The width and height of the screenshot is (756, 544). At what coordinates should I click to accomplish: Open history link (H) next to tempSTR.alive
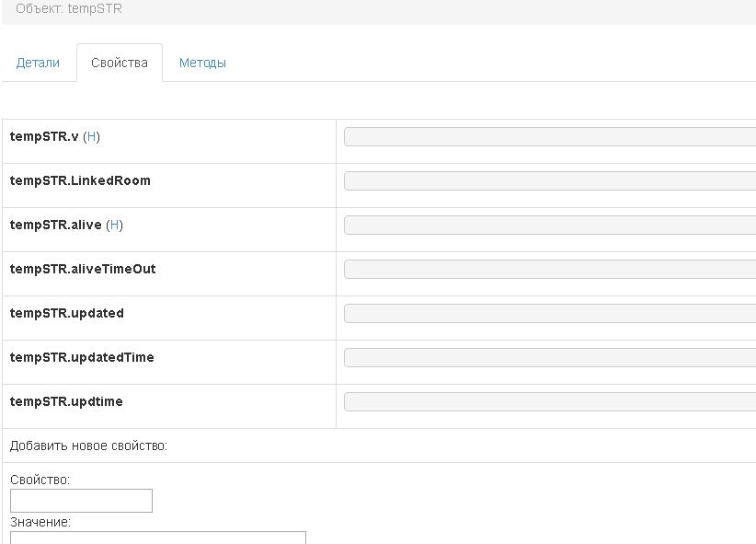pyautogui.click(x=115, y=225)
